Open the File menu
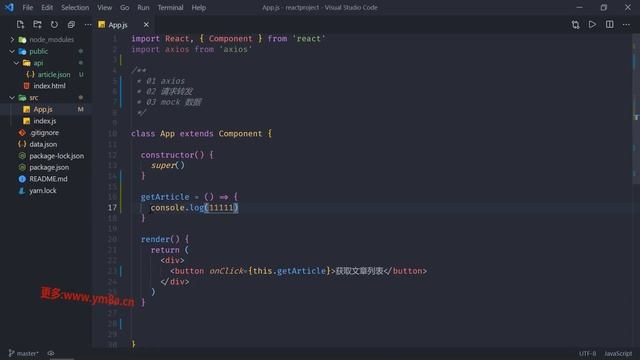 tap(28, 7)
